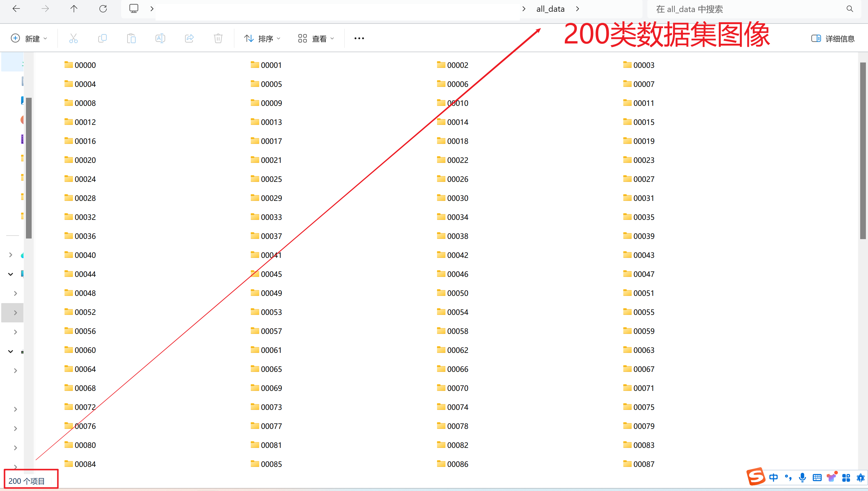
Task: Select the Copy icon in the toolbar
Action: coord(102,38)
